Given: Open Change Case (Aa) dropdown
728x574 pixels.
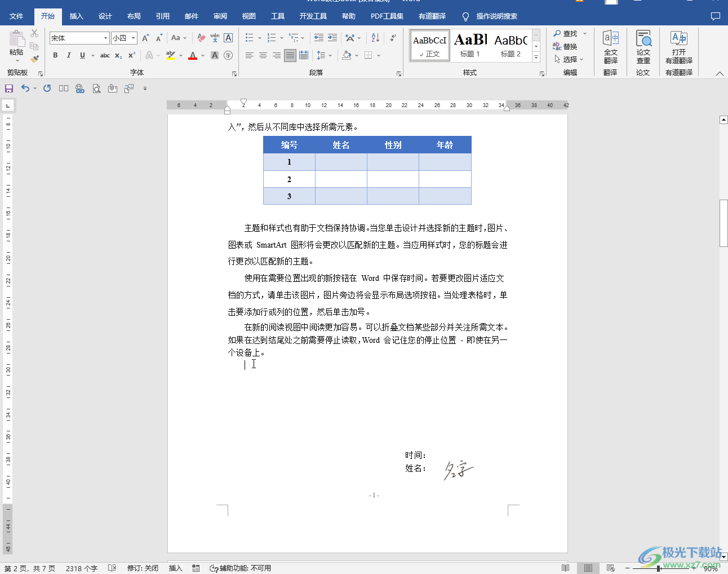Looking at the screenshot, I should click(x=179, y=38).
